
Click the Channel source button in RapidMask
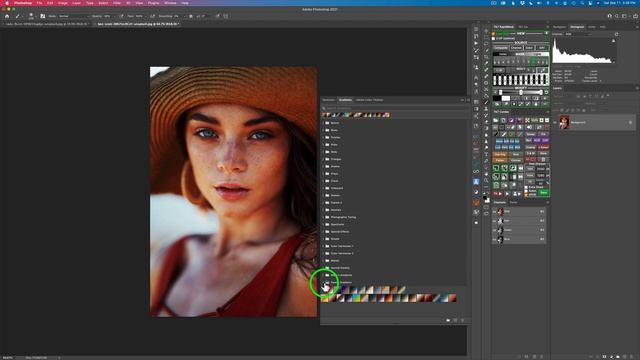(x=516, y=48)
